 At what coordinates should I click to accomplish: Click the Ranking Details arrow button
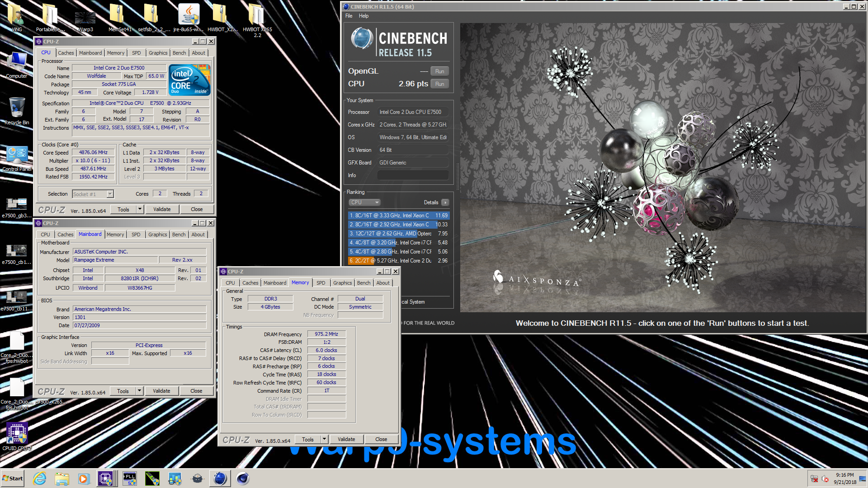click(x=445, y=202)
